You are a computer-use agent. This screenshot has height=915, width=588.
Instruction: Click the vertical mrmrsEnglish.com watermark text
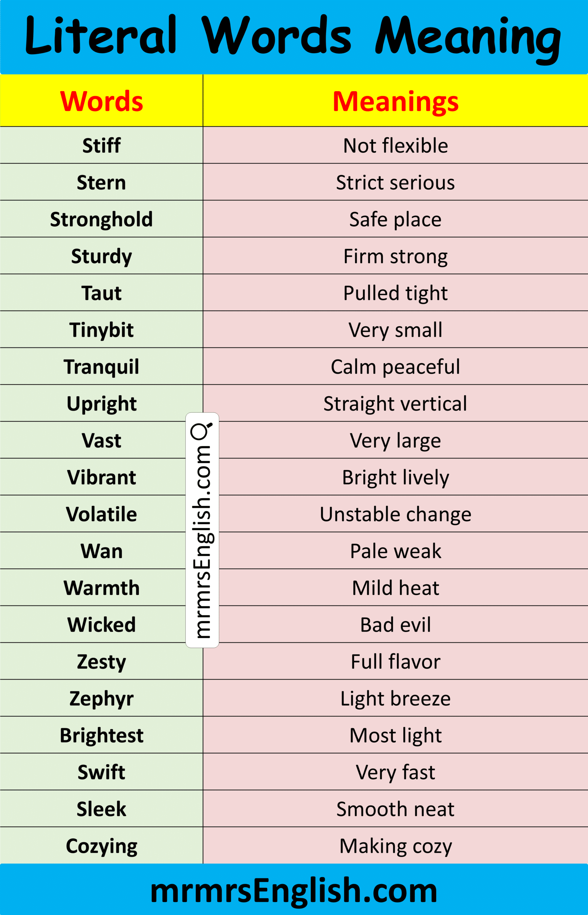pyautogui.click(x=201, y=543)
